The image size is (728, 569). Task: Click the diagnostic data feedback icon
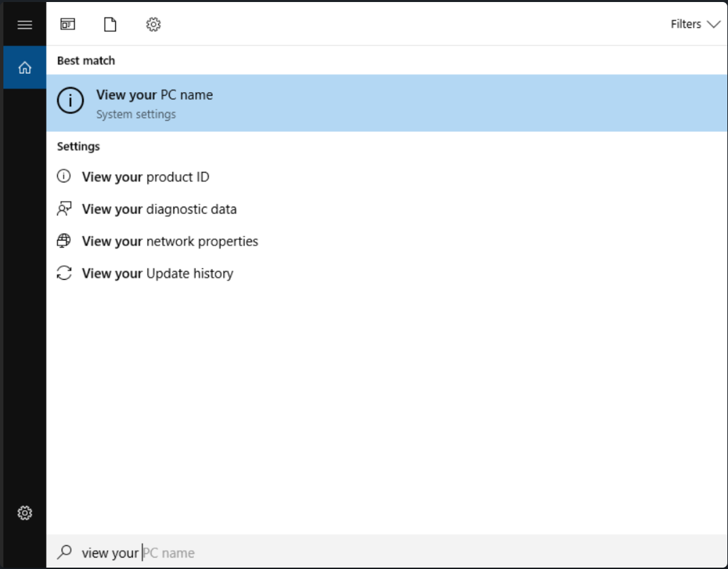coord(64,209)
